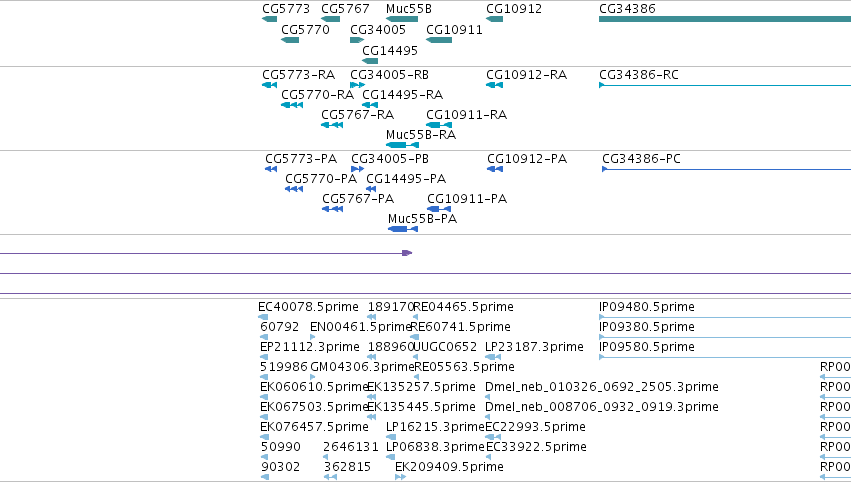Select the CG5773 gene feature
The image size is (851, 482).
(269, 19)
